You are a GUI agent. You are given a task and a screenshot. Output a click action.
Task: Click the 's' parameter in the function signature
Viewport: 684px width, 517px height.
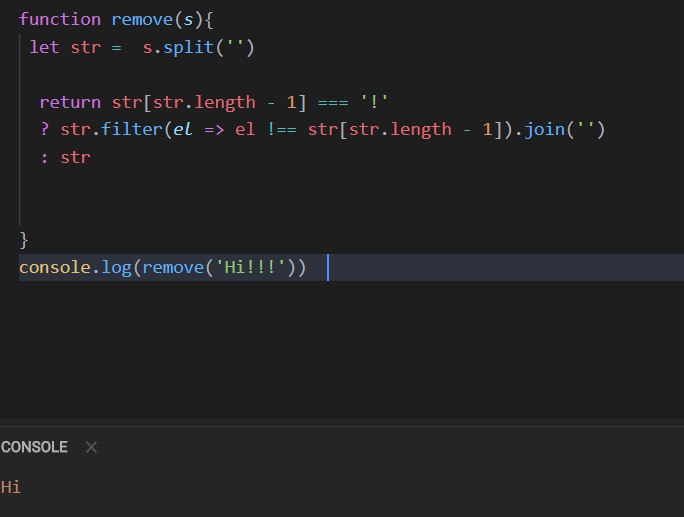click(x=188, y=20)
